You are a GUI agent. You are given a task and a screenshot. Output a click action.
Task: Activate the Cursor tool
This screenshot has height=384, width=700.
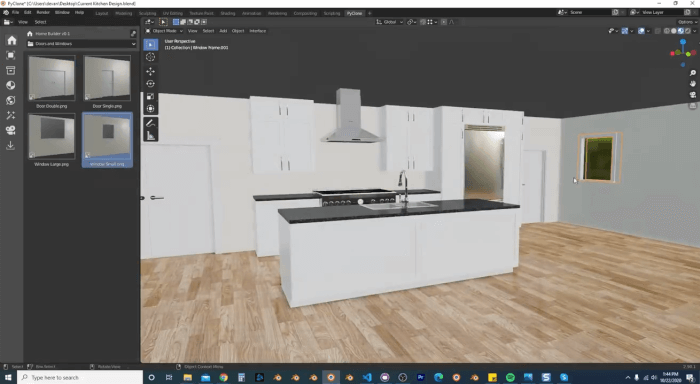[x=150, y=57]
